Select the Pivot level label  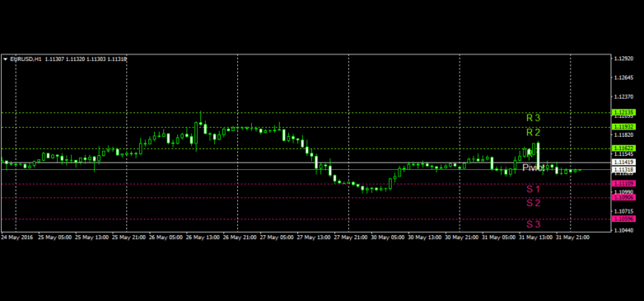[x=534, y=167]
